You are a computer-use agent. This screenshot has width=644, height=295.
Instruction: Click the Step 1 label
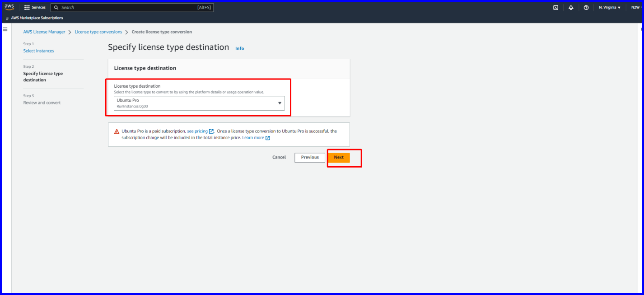pos(28,44)
